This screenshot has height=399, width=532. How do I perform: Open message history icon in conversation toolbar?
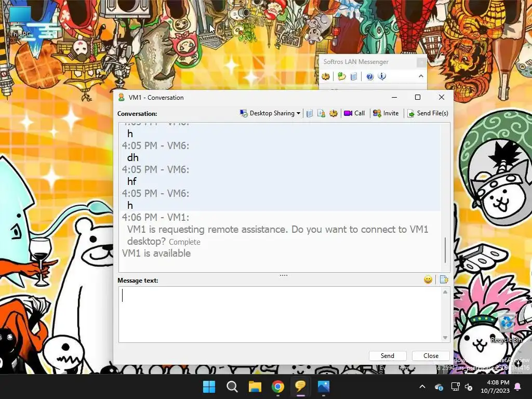[x=310, y=113]
